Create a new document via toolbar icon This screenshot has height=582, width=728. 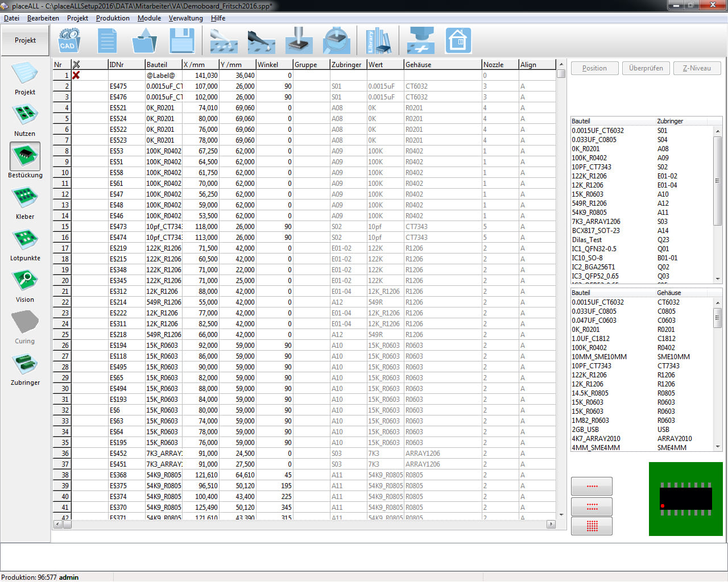tap(107, 41)
